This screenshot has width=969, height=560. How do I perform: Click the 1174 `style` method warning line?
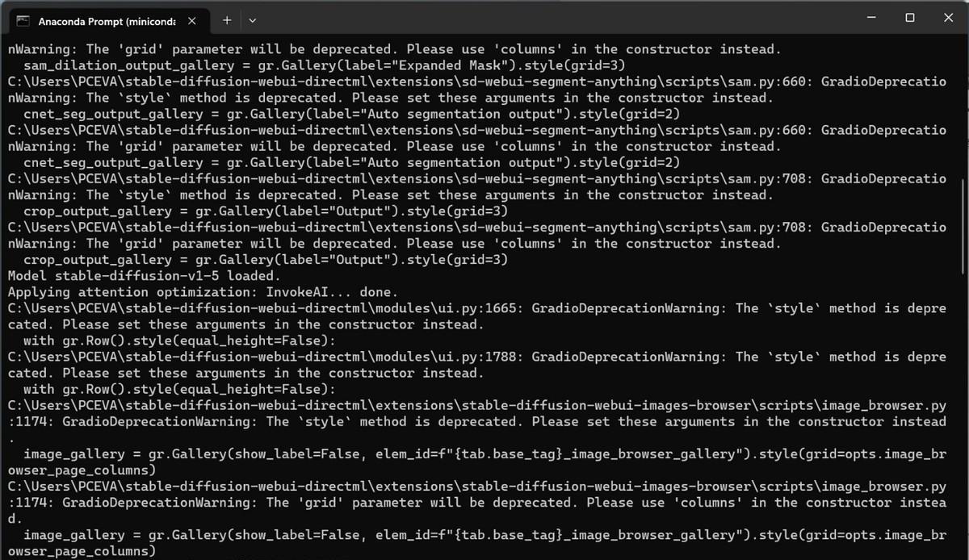click(x=476, y=421)
